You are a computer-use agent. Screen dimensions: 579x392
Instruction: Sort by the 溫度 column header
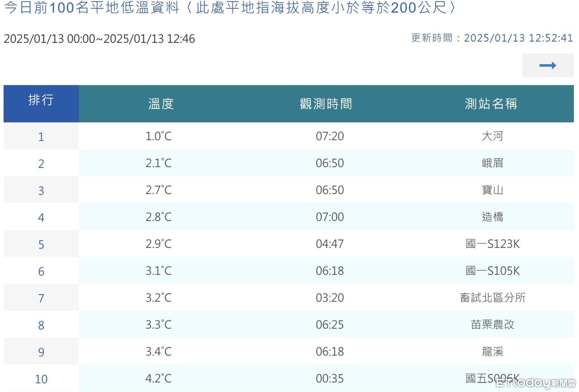pos(161,104)
